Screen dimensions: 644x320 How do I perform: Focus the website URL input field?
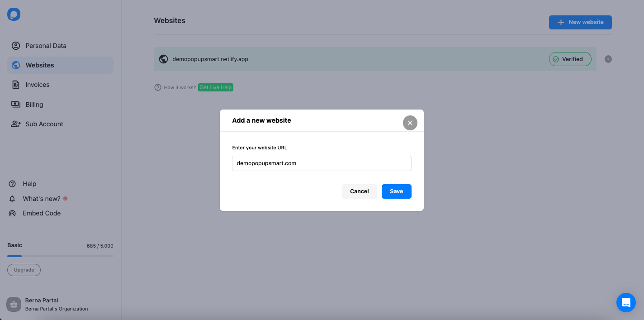point(322,163)
